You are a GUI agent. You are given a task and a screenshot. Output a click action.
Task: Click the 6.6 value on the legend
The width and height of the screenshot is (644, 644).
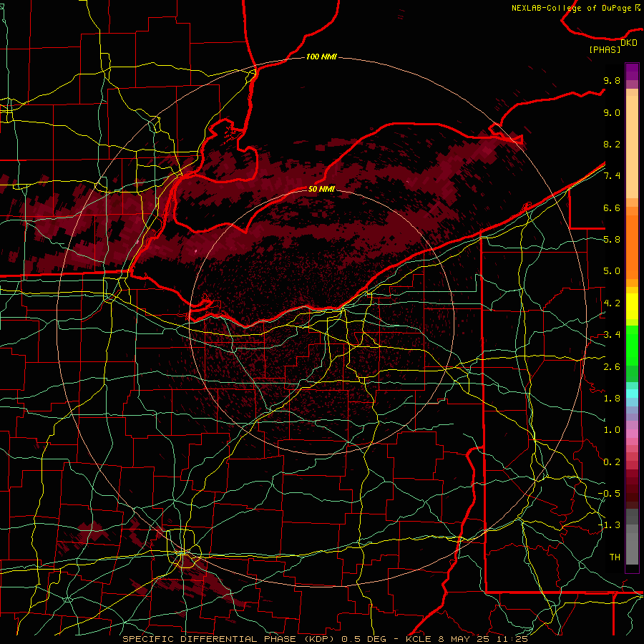pos(612,208)
